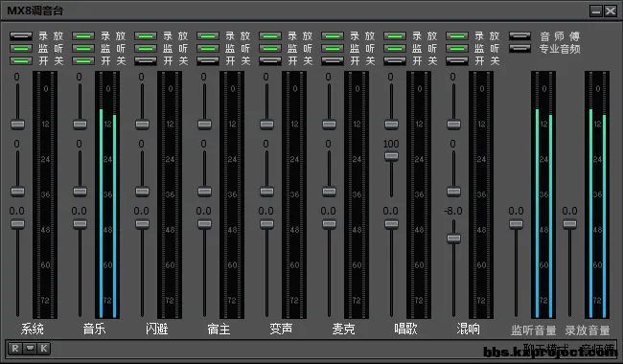Image resolution: width=623 pixels, height=364 pixels.
Task: Click the 唱歌 slider handle set to 100
Action: 391,156
